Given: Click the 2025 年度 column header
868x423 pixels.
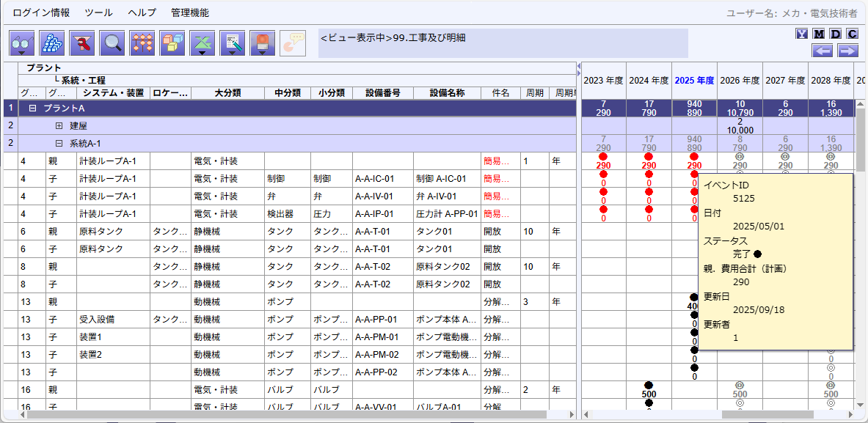Looking at the screenshot, I should click(x=694, y=81).
